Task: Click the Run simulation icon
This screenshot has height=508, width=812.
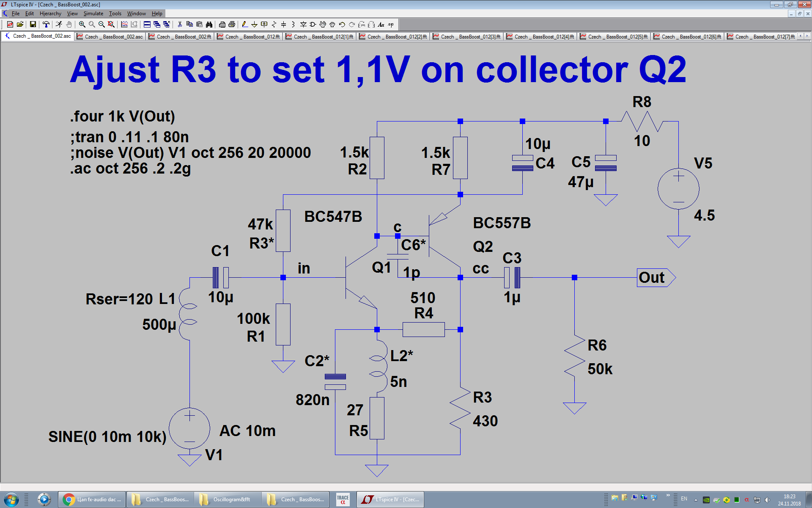Action: pyautogui.click(x=59, y=25)
